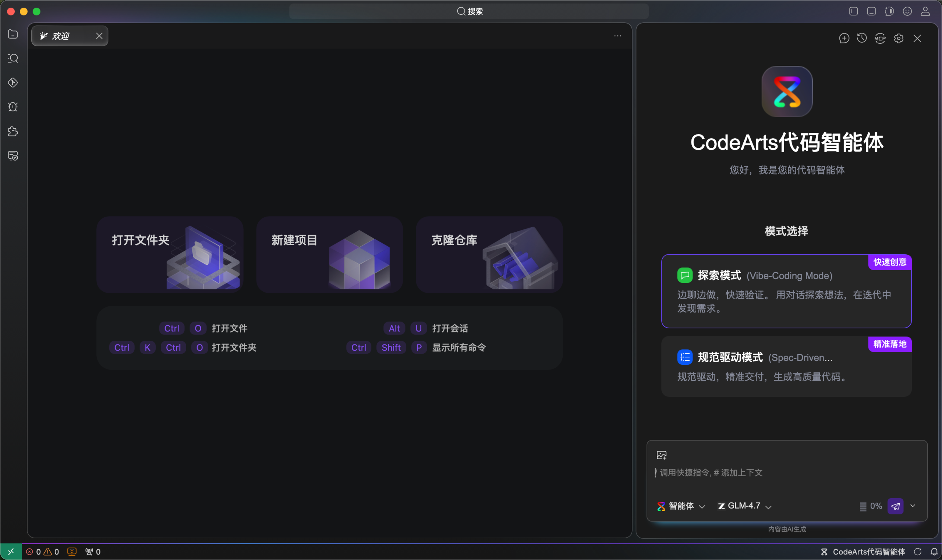Click the 精准落地 badge
942x560 pixels.
[890, 344]
